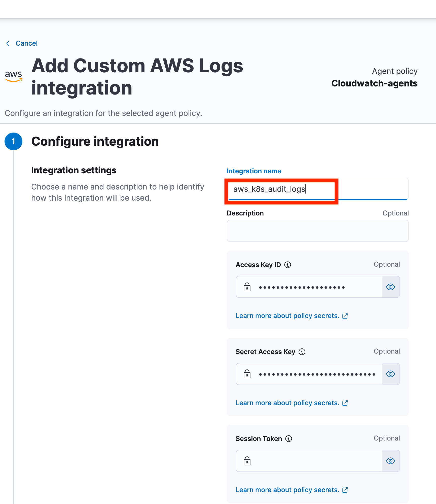The image size is (436, 504).
Task: Click the Access Key ID info icon
Action: click(287, 265)
